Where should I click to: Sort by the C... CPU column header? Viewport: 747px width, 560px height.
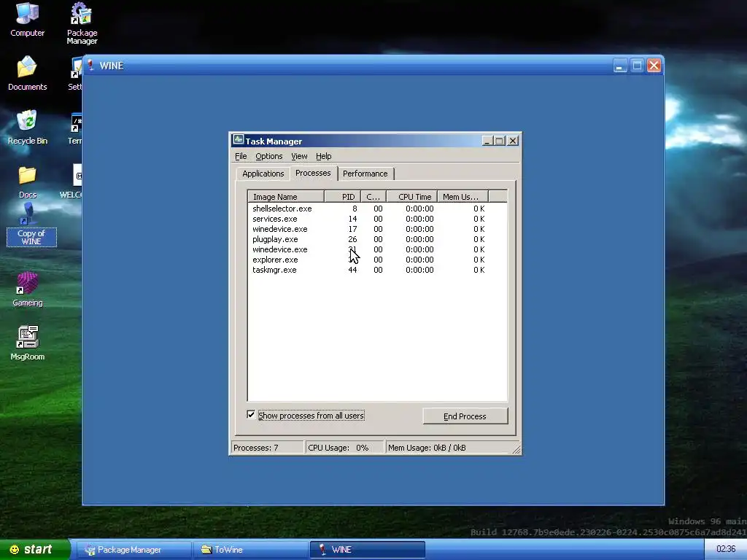(x=373, y=197)
